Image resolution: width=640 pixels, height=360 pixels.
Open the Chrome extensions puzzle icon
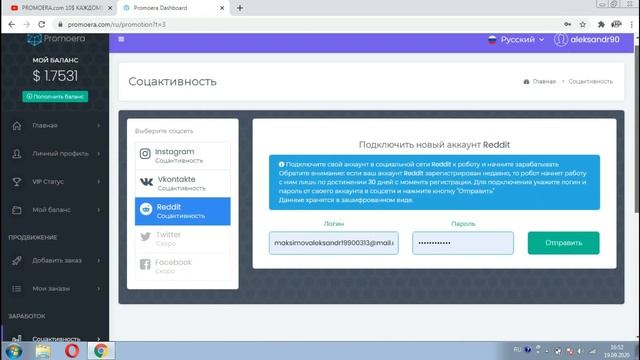601,24
